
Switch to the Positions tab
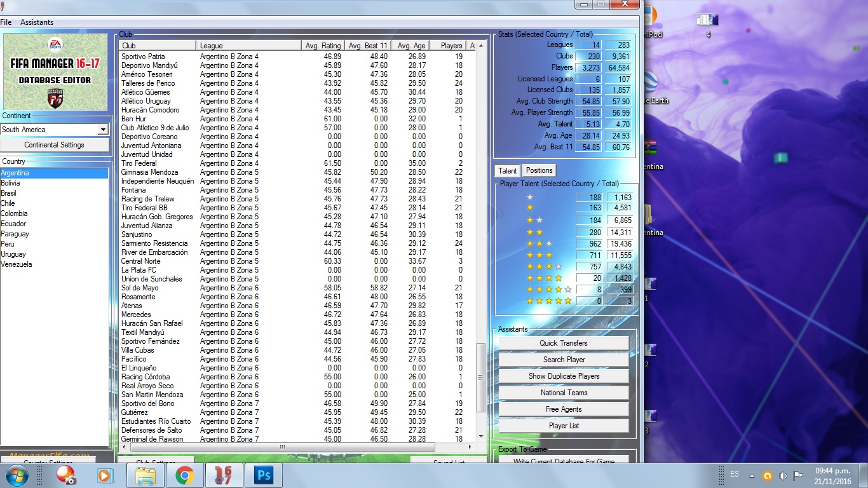point(539,170)
